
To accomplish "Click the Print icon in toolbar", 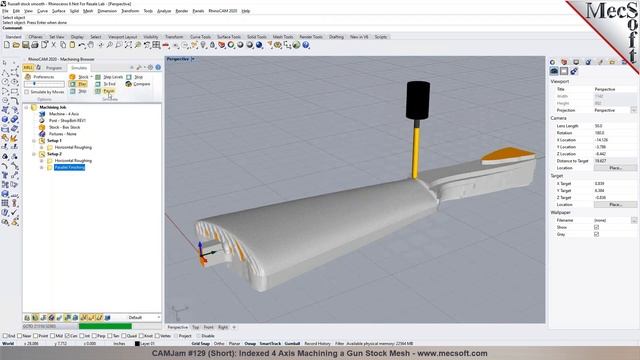I will pyautogui.click(x=35, y=45).
